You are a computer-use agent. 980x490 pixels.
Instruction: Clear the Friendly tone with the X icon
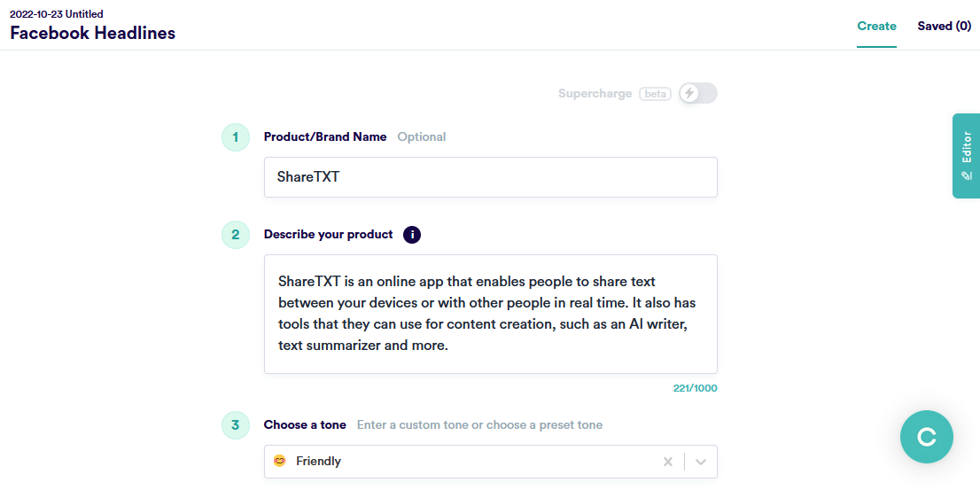668,462
